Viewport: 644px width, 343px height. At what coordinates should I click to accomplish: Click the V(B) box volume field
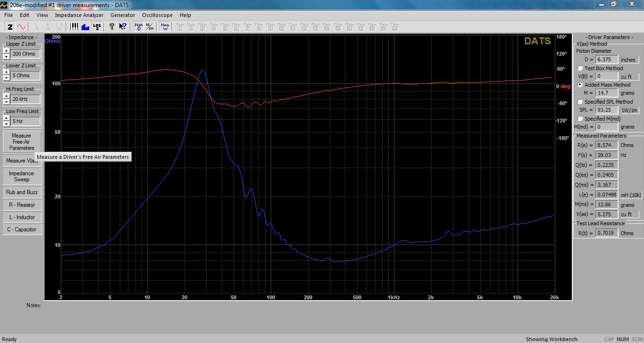[x=606, y=76]
